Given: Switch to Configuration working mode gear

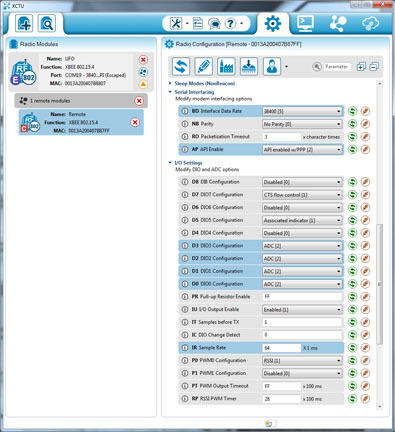Looking at the screenshot, I should (273, 24).
